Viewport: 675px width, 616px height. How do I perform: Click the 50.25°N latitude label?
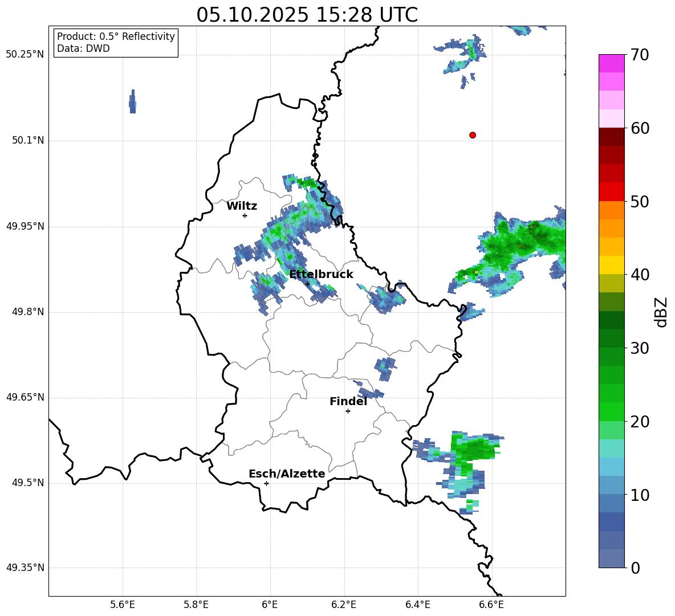tap(25, 55)
